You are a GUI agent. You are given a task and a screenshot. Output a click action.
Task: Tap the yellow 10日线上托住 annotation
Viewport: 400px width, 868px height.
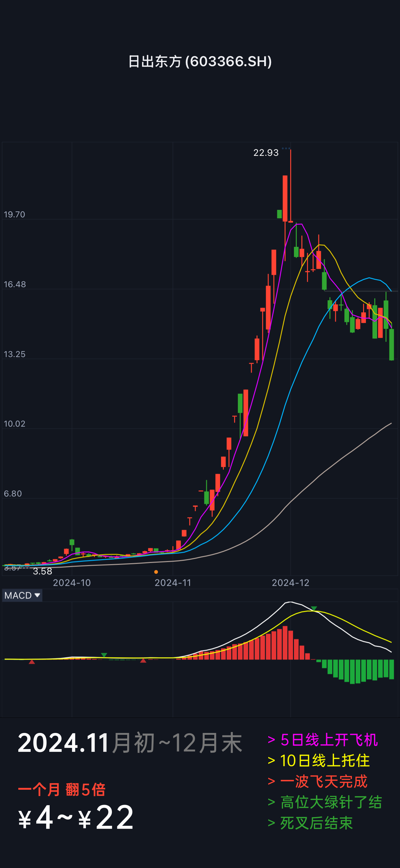click(x=319, y=761)
